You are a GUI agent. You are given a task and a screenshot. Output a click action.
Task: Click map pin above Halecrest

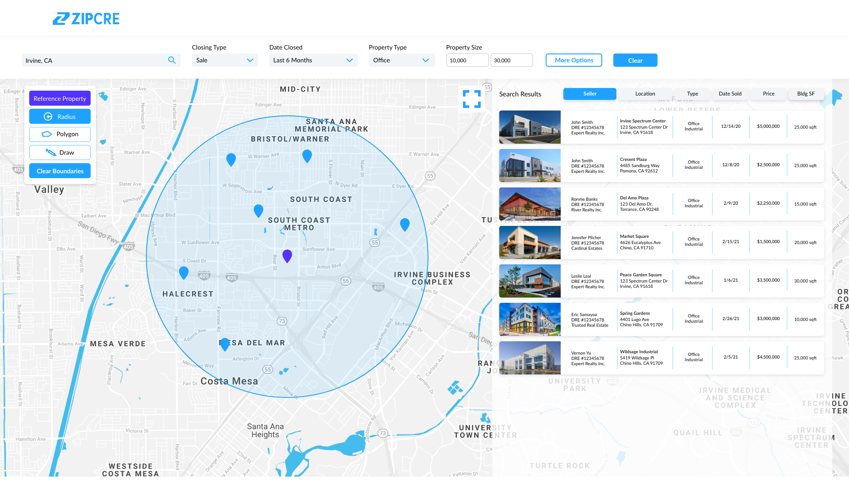[184, 273]
